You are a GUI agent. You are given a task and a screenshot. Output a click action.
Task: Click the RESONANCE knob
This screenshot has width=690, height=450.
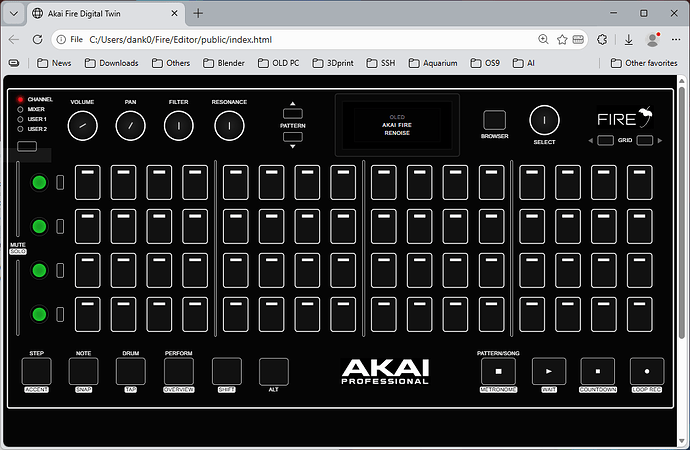click(229, 126)
